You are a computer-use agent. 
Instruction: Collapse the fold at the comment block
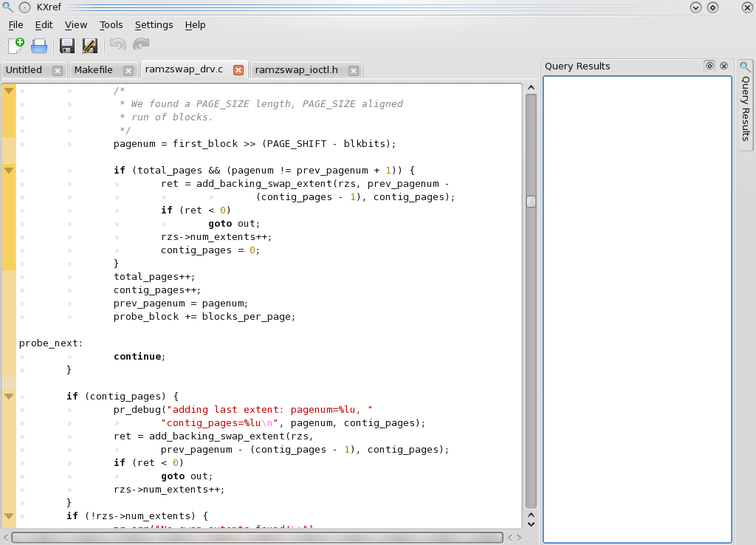9,91
